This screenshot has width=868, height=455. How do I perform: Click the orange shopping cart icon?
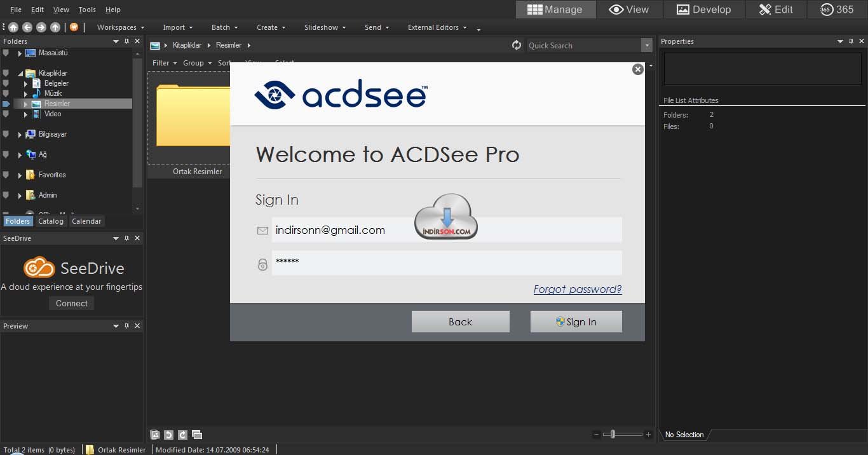[x=74, y=27]
